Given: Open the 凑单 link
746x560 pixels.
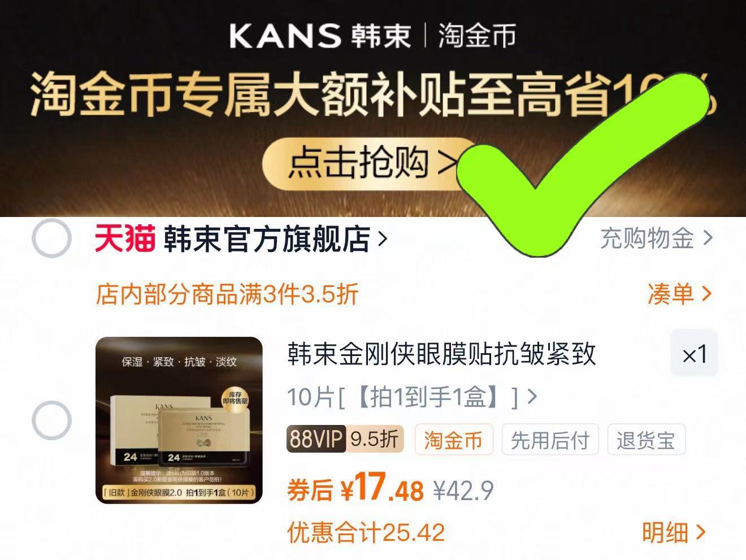Looking at the screenshot, I should click(679, 294).
